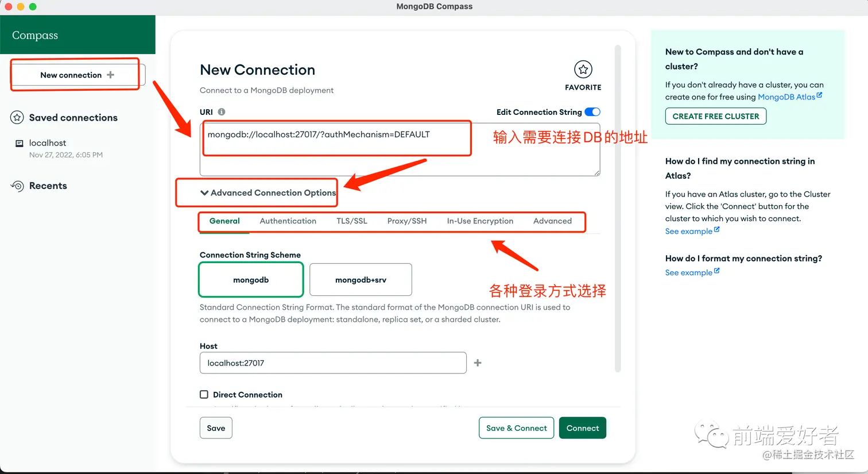Viewport: 868px width, 474px height.
Task: Click the CREATE FREE CLUSTER button
Action: pyautogui.click(x=716, y=116)
